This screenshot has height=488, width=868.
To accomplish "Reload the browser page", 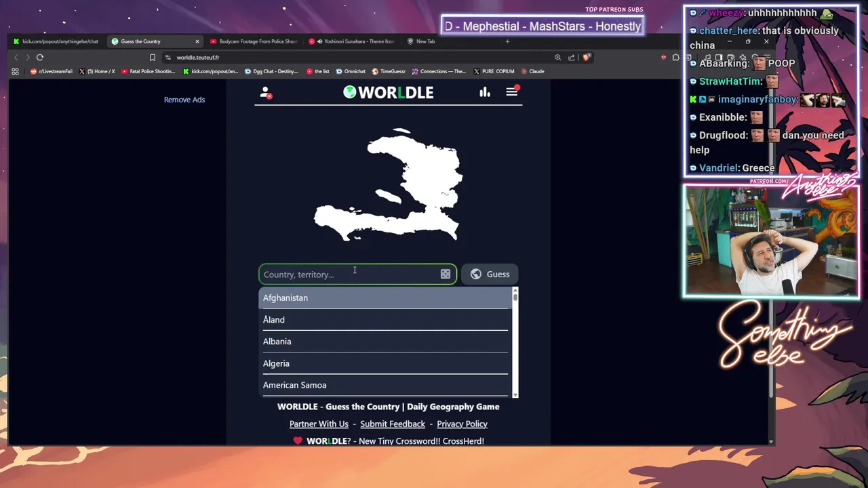I will (40, 58).
